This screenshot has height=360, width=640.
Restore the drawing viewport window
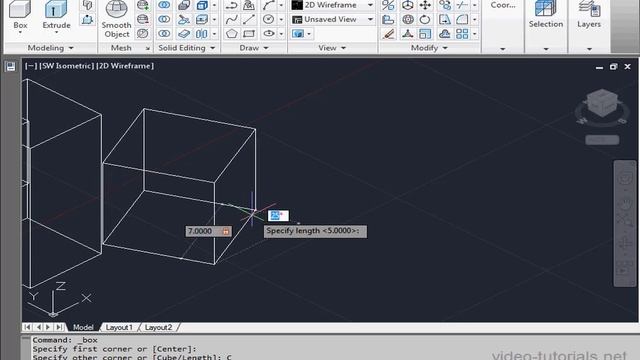[x=613, y=67]
